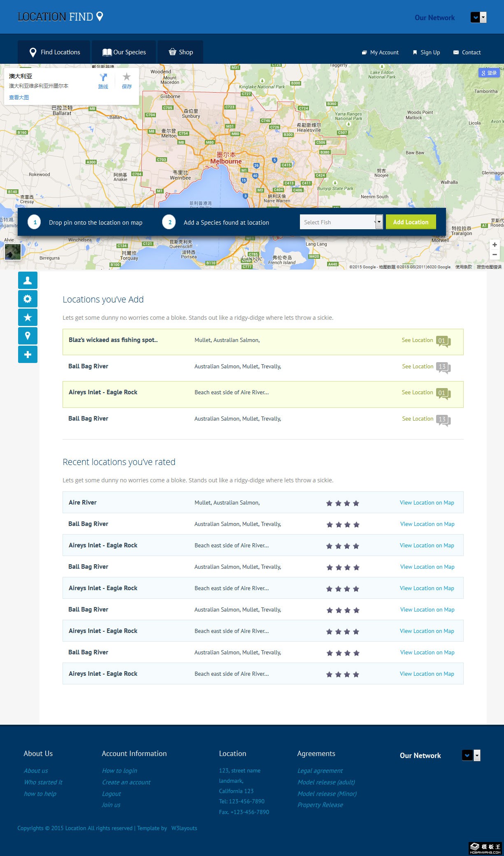The width and height of the screenshot is (504, 856).
Task: Open the larger map view link
Action: click(19, 98)
